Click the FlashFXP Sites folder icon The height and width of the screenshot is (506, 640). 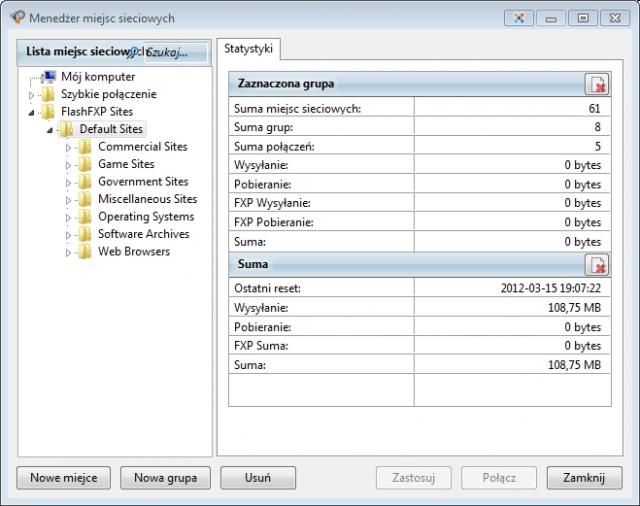(x=49, y=112)
